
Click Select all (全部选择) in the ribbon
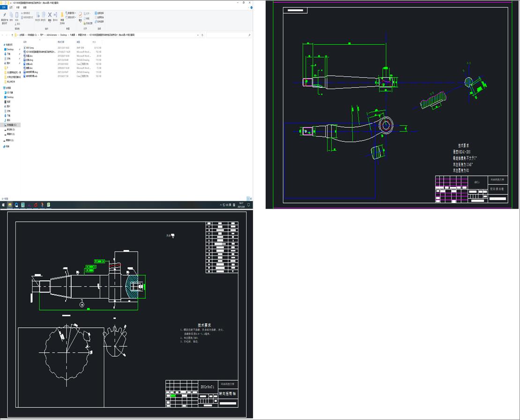(99, 13)
